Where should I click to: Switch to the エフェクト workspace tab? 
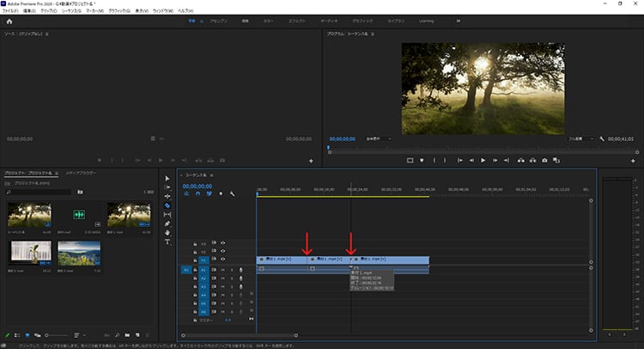pos(297,21)
